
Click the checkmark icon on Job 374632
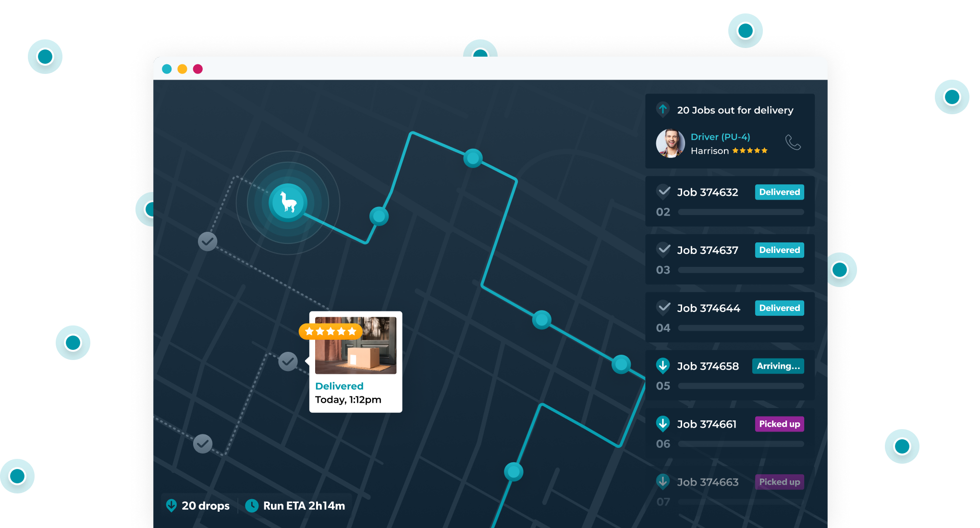click(663, 192)
